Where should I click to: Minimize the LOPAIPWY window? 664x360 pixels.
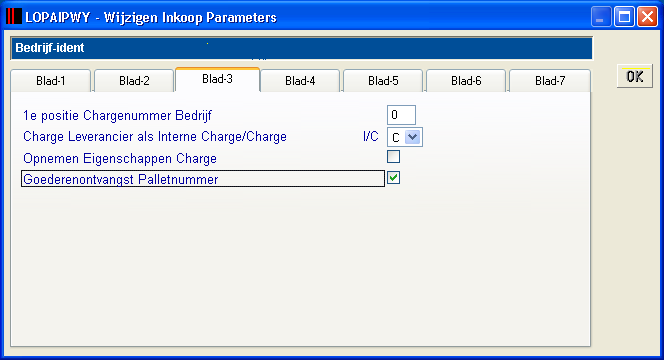point(601,17)
